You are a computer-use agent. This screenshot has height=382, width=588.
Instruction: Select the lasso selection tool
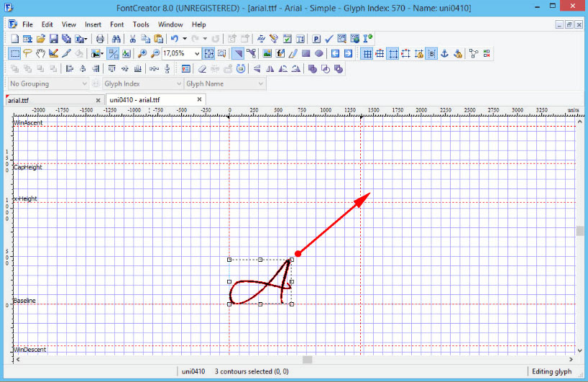click(27, 54)
